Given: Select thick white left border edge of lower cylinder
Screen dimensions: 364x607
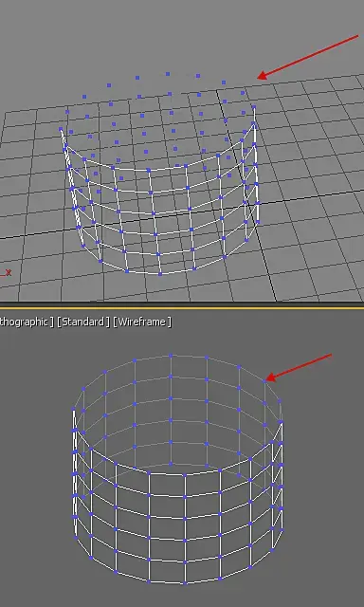Looking at the screenshot, I should tap(74, 472).
